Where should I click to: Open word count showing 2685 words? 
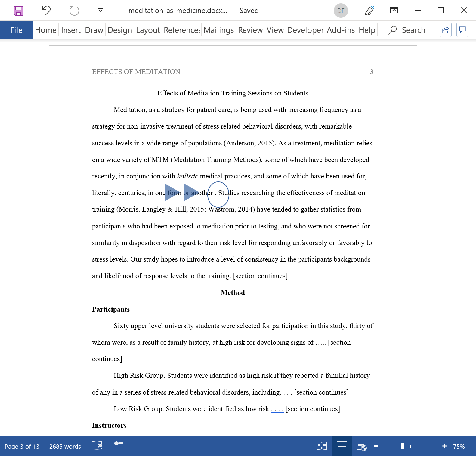(x=65, y=446)
